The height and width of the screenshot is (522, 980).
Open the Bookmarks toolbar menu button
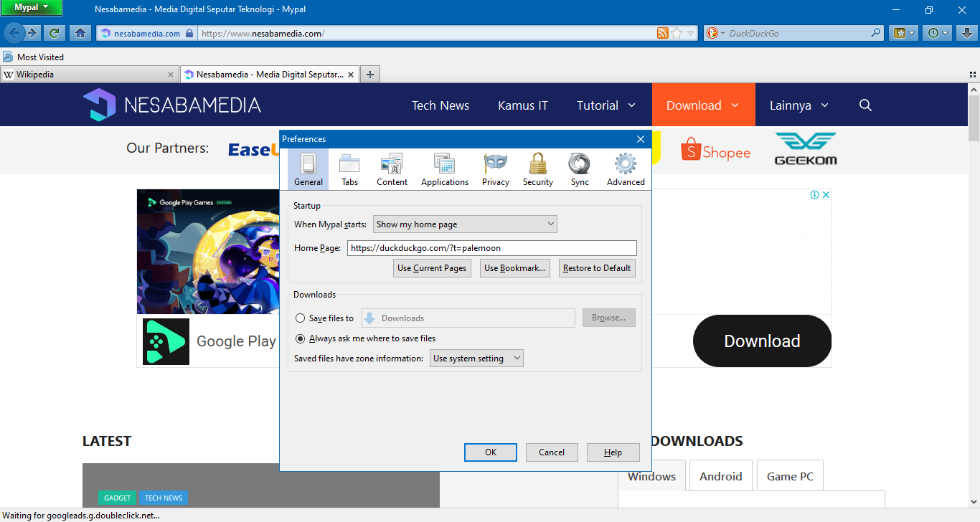point(903,33)
